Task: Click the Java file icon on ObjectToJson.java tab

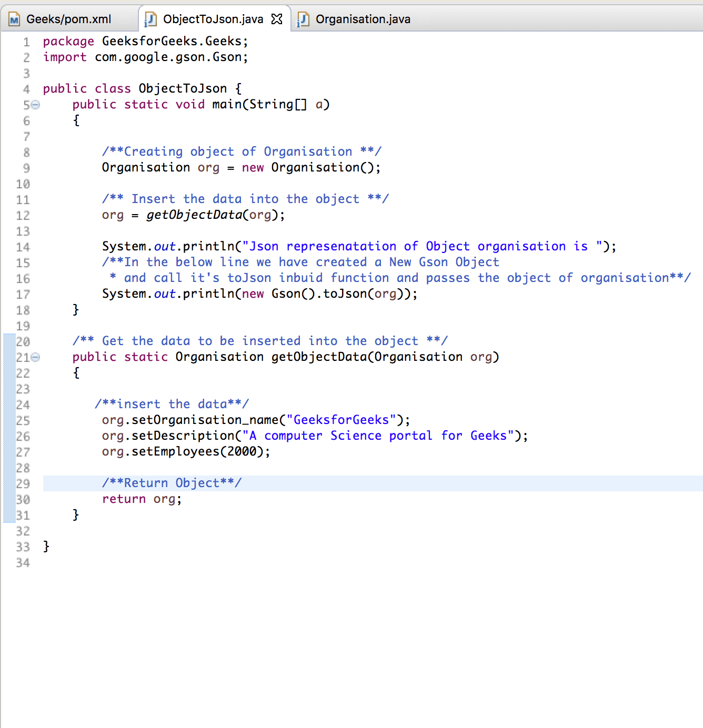Action: coord(150,19)
